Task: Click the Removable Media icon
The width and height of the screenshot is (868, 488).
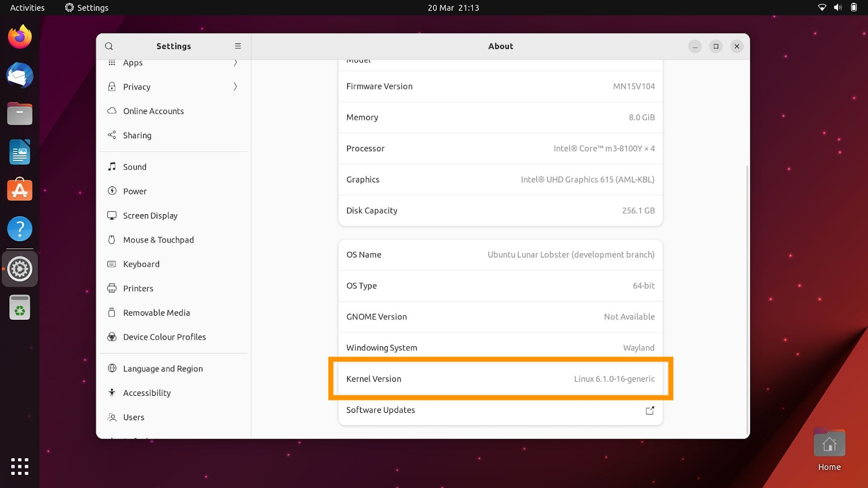Action: 112,312
